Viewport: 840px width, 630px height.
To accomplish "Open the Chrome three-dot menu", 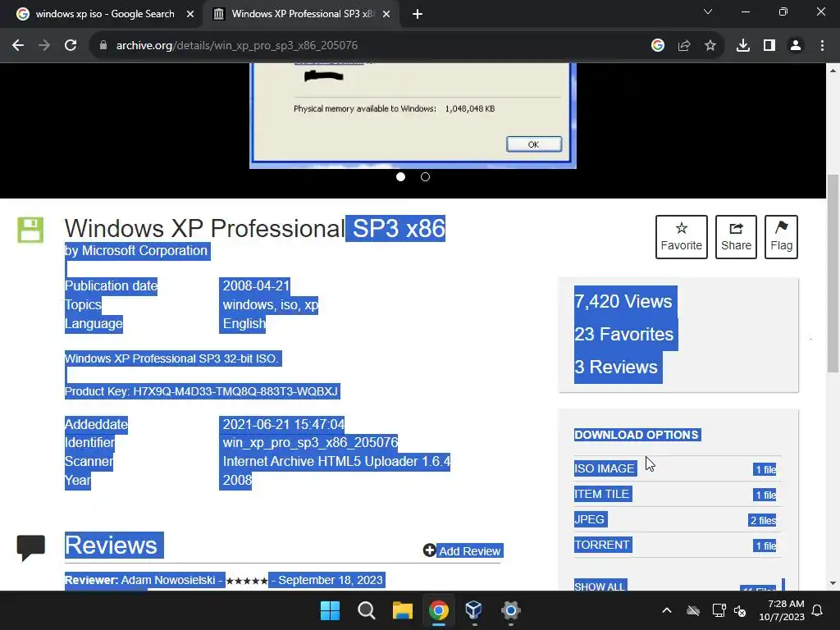I will pos(822,46).
